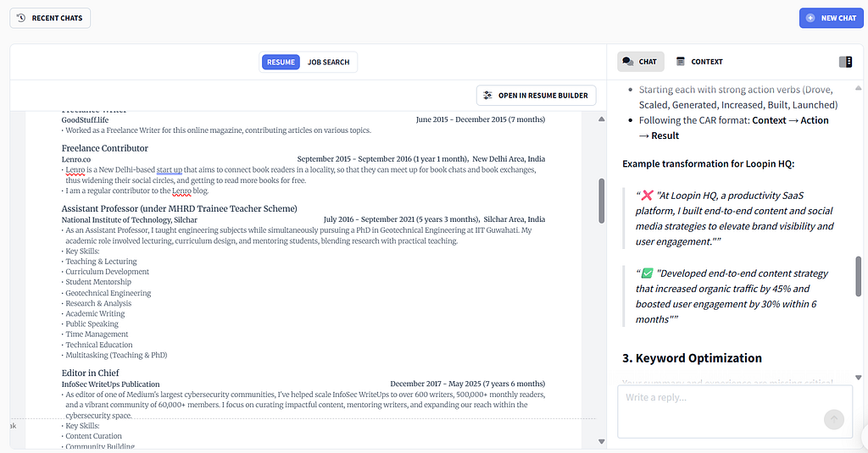Open the Context tab
868x453 pixels.
click(x=699, y=62)
